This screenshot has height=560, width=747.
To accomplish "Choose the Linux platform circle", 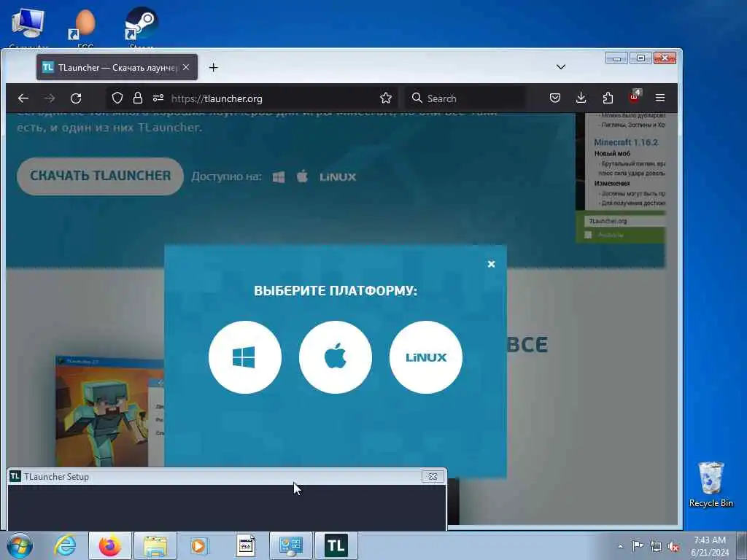I will tap(426, 357).
